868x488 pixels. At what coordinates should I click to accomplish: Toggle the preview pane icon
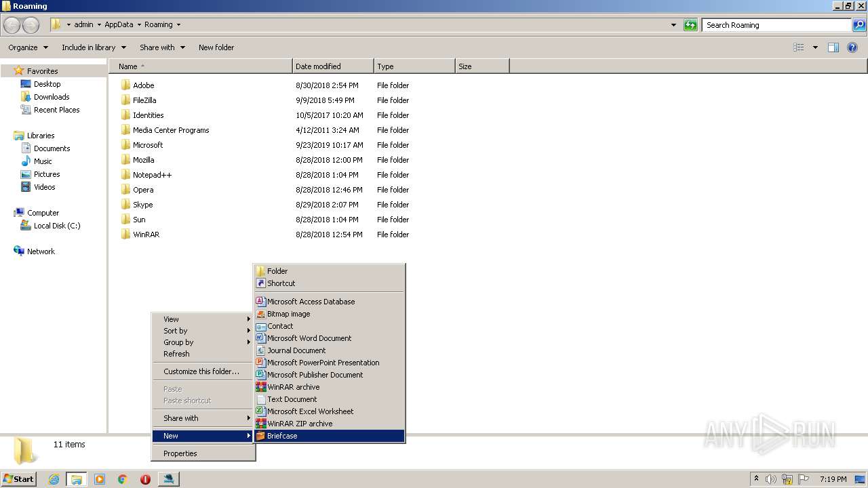click(x=833, y=47)
